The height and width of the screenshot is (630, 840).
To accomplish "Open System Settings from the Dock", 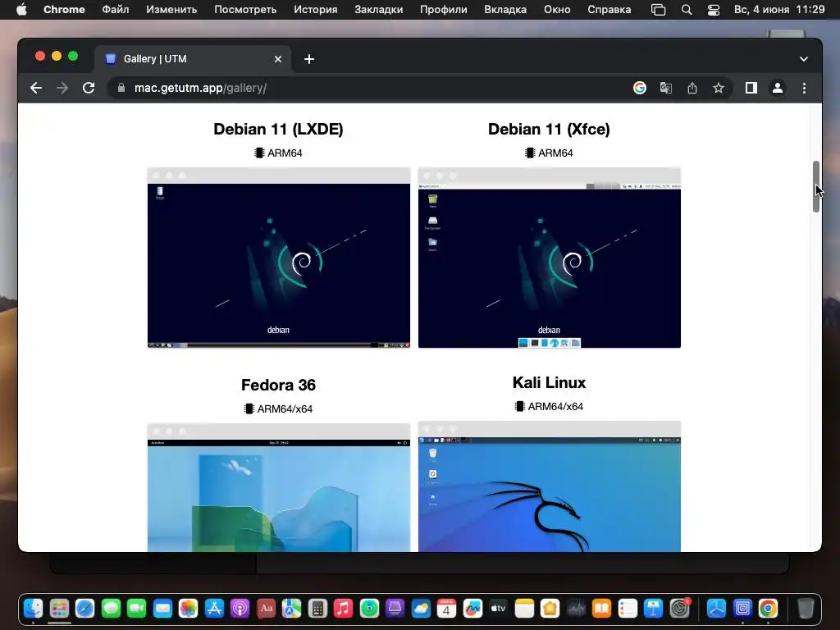I will (x=680, y=608).
